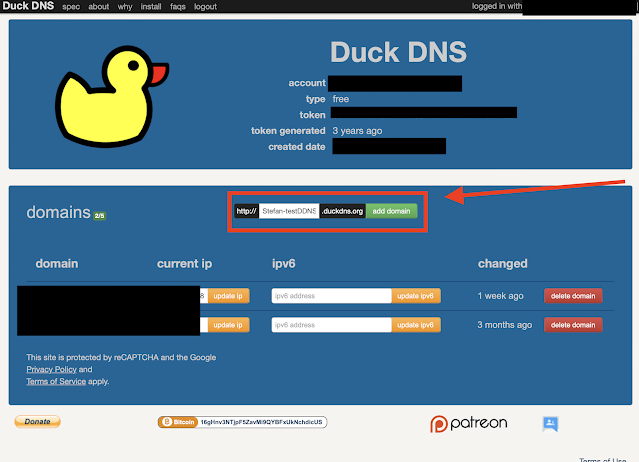Open the why page in navbar
The height and width of the screenshot is (462, 639).
125,7
